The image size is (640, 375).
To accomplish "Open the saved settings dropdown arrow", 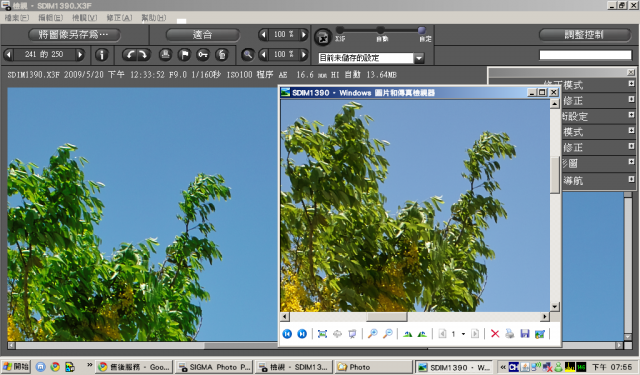I will [x=419, y=58].
